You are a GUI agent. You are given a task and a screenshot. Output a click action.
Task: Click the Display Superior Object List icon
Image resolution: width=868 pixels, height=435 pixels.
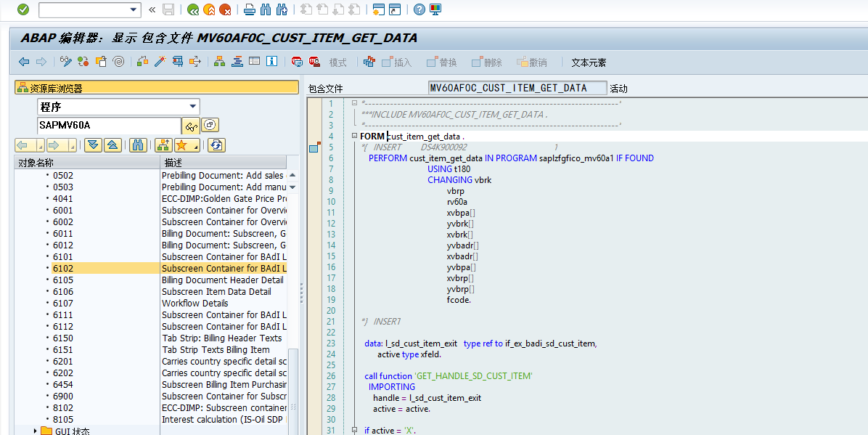coord(163,145)
